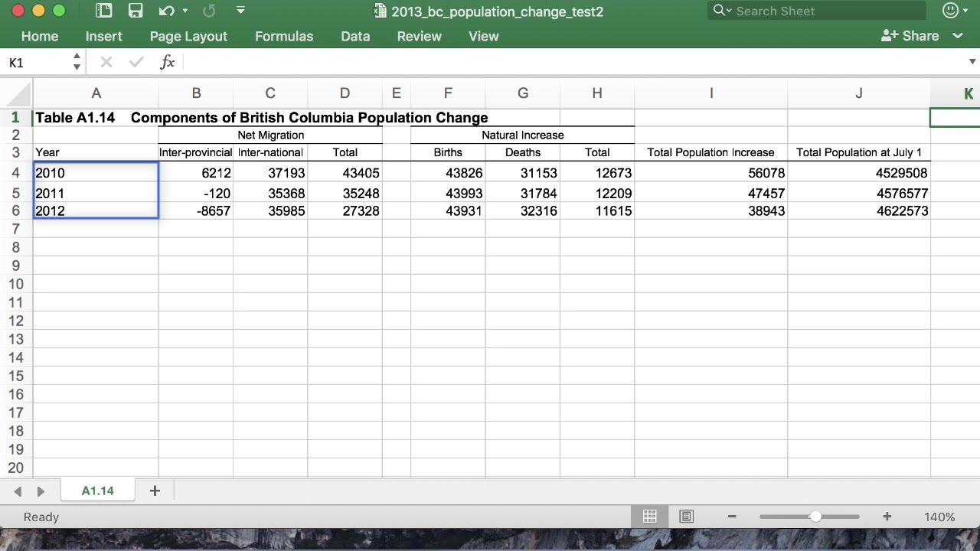Click the Undo arrow icon
The height and width of the screenshot is (551, 980).
(x=166, y=11)
